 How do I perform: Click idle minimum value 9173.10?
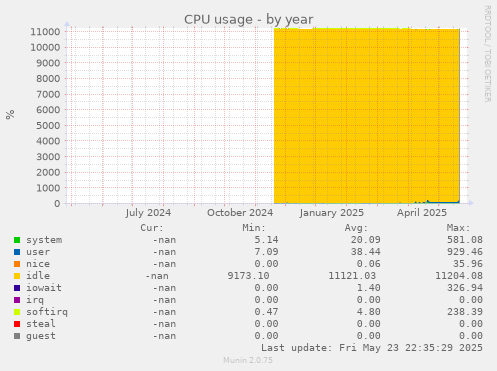(248, 276)
